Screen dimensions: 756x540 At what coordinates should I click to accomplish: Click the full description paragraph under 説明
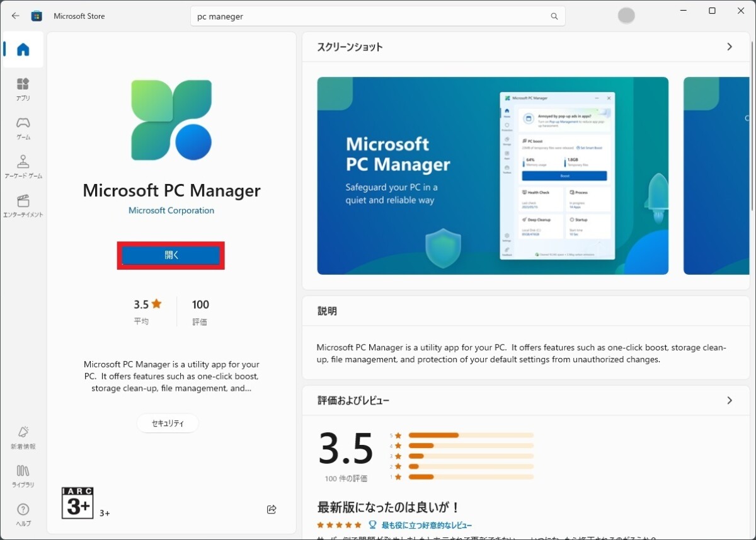tap(522, 353)
